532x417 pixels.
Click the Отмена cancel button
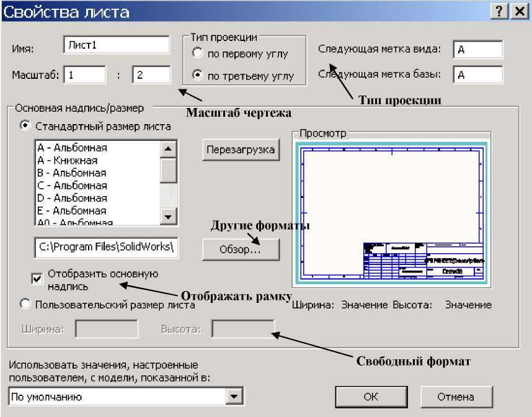tap(456, 397)
